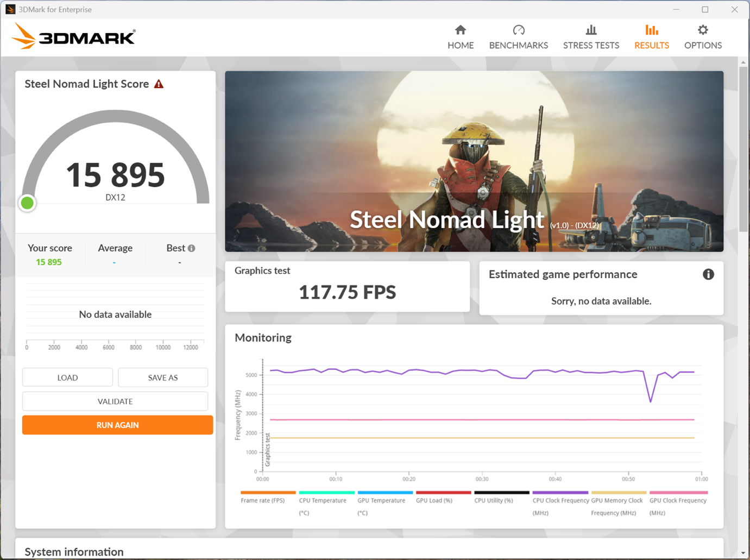Click the Estimated game performance heading
750x560 pixels.
coord(563,274)
